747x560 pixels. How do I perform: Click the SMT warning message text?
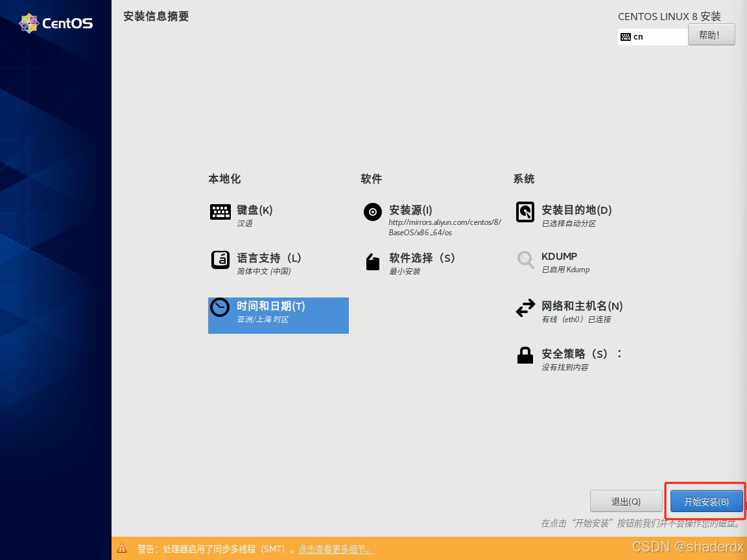pyautogui.click(x=217, y=549)
